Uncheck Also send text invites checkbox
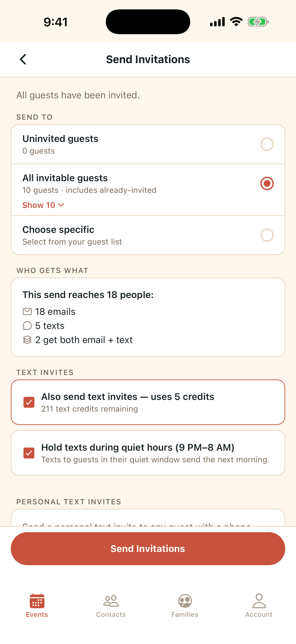Viewport: 296px width, 644px height. click(29, 402)
